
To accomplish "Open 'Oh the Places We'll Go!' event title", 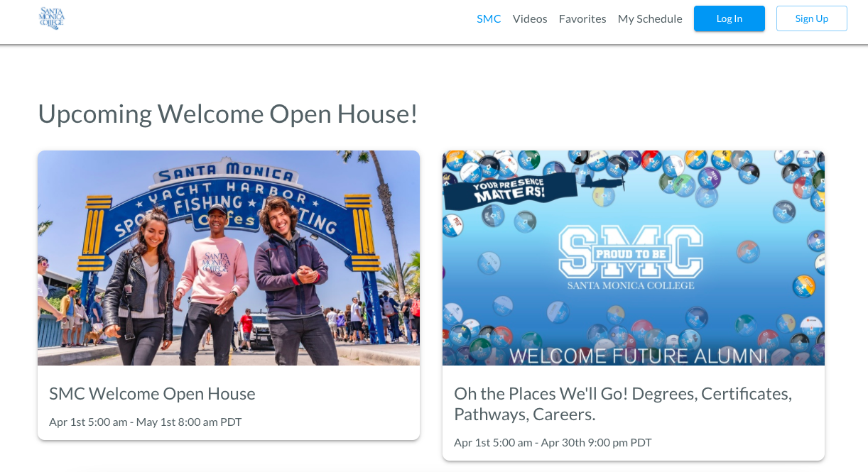I will [623, 403].
